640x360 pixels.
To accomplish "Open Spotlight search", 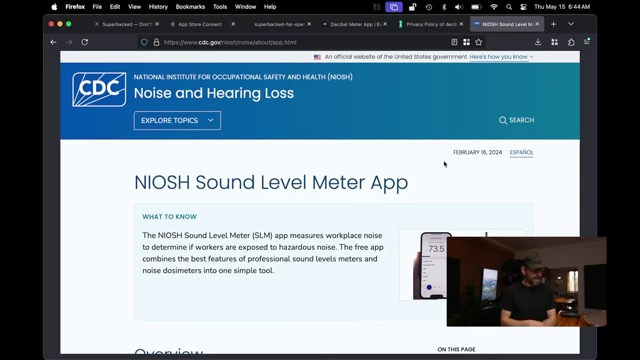I will [509, 7].
